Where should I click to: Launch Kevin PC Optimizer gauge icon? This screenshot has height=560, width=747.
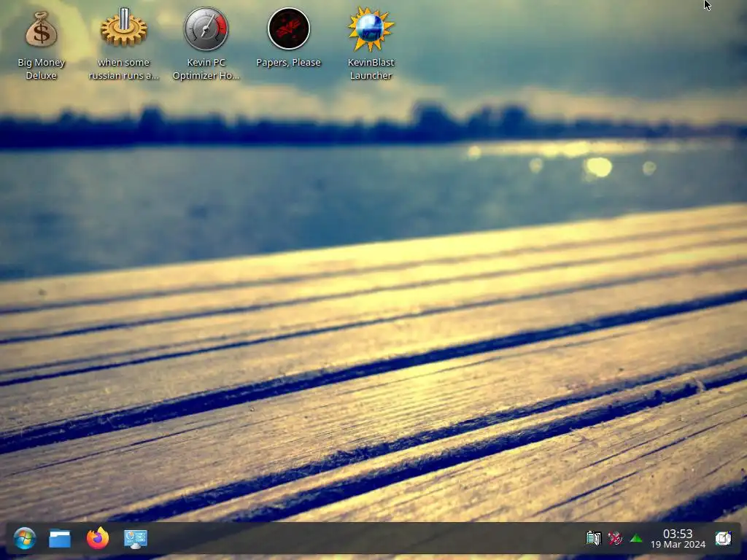206,28
